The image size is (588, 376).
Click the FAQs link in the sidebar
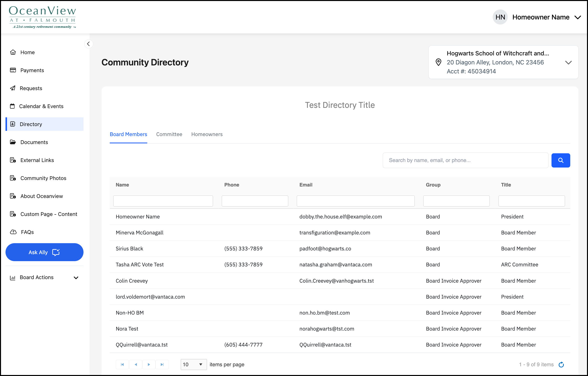pyautogui.click(x=27, y=232)
